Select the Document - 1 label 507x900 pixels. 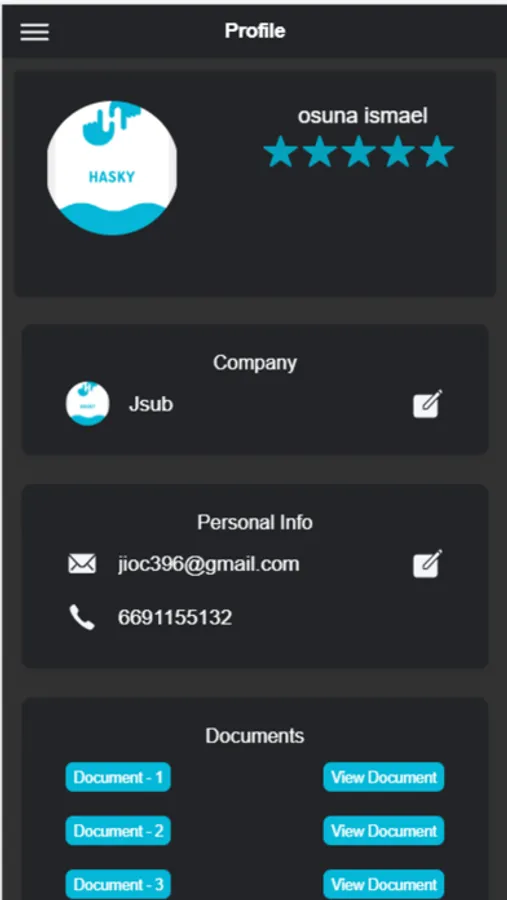(118, 777)
